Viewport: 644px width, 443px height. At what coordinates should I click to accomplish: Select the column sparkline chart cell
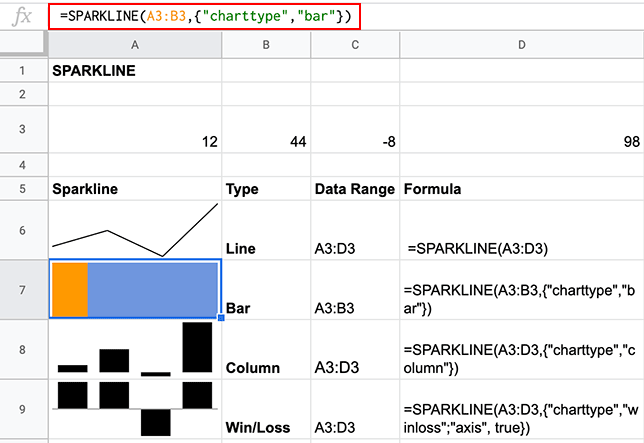coord(135,349)
